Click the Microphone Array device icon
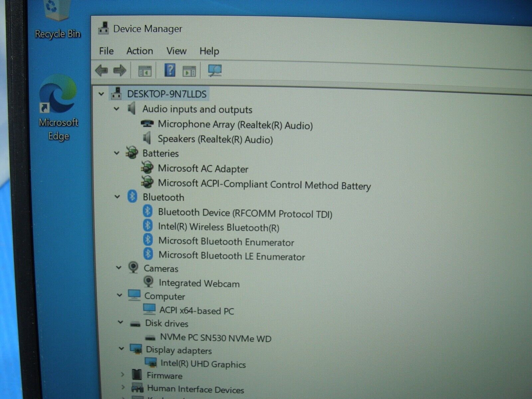 coord(147,124)
